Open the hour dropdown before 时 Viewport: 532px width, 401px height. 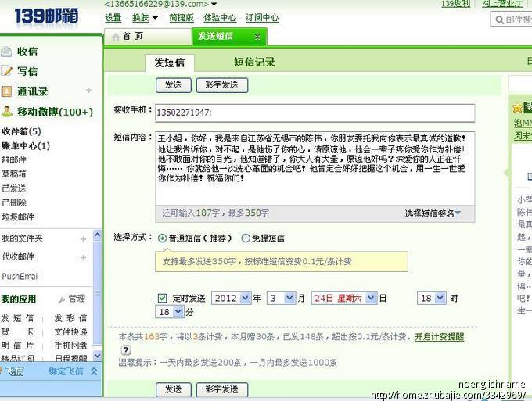tap(440, 299)
